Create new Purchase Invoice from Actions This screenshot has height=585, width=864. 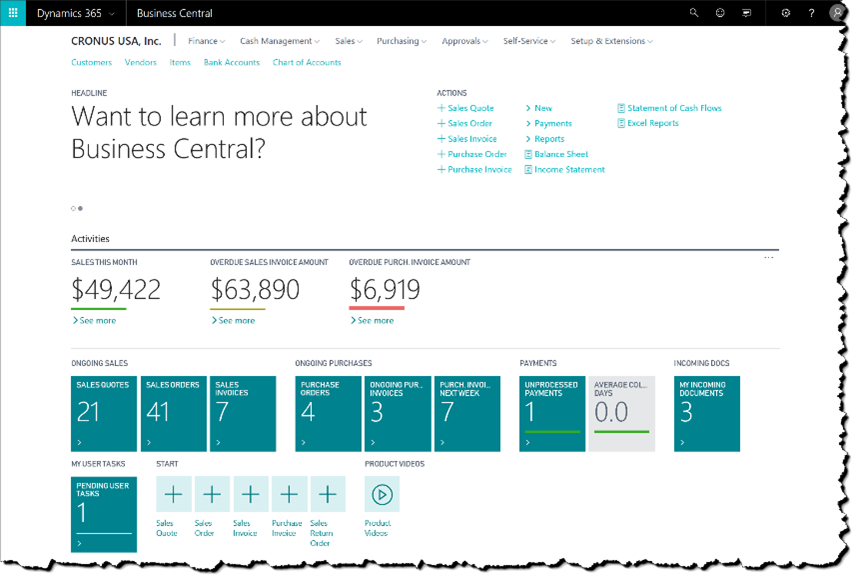474,170
